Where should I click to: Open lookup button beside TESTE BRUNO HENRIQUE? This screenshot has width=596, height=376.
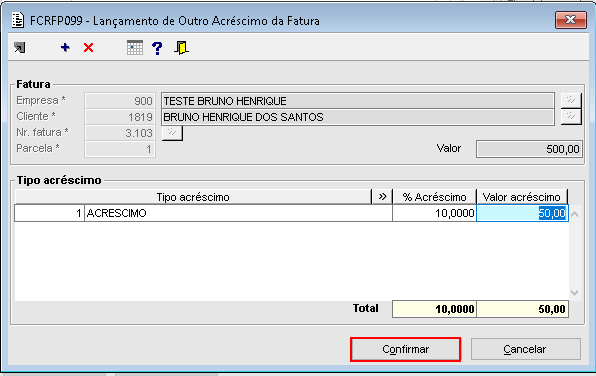click(x=571, y=101)
